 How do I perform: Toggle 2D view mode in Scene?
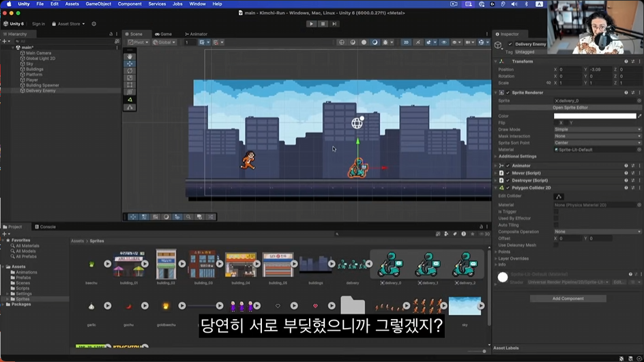tap(406, 42)
